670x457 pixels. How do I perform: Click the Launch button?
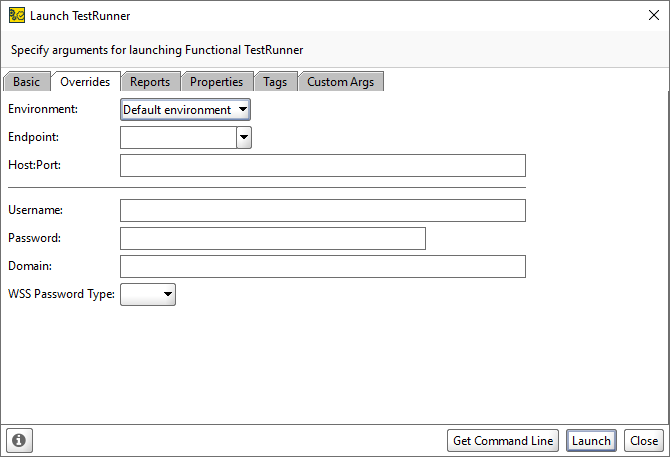coord(591,440)
